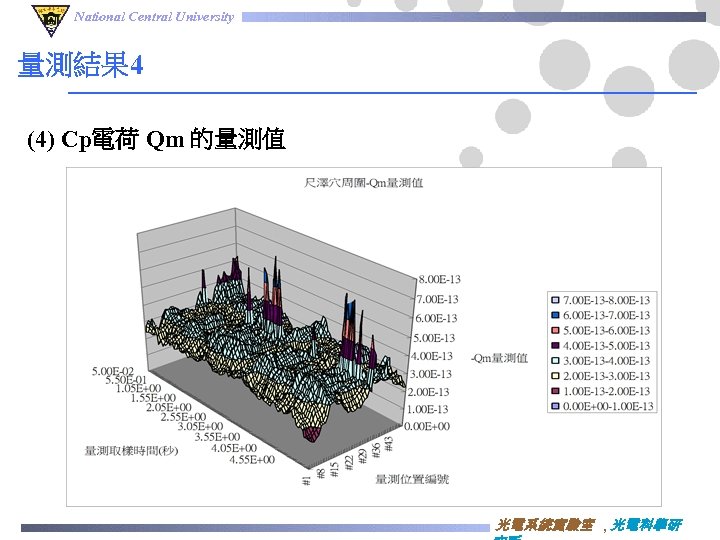Click time axis label 5.00E-02

point(113,371)
